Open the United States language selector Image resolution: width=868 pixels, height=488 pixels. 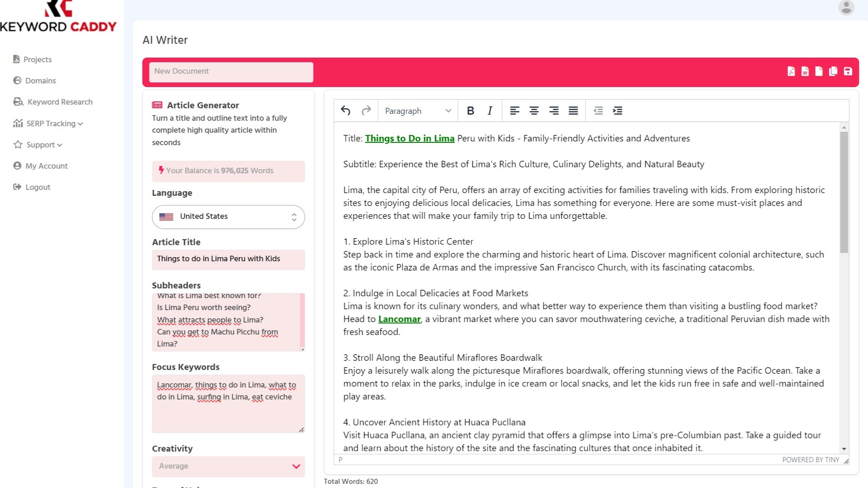click(228, 217)
